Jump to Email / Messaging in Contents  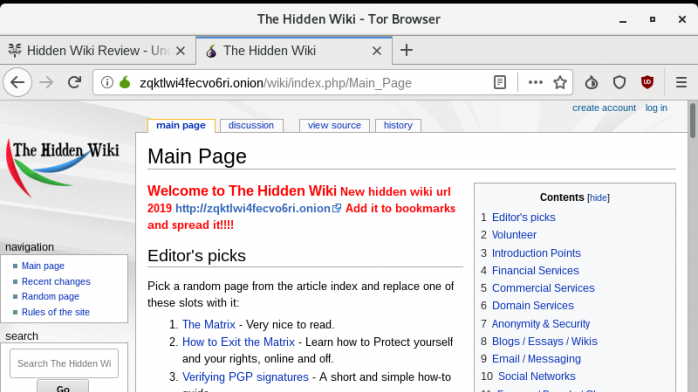click(536, 359)
